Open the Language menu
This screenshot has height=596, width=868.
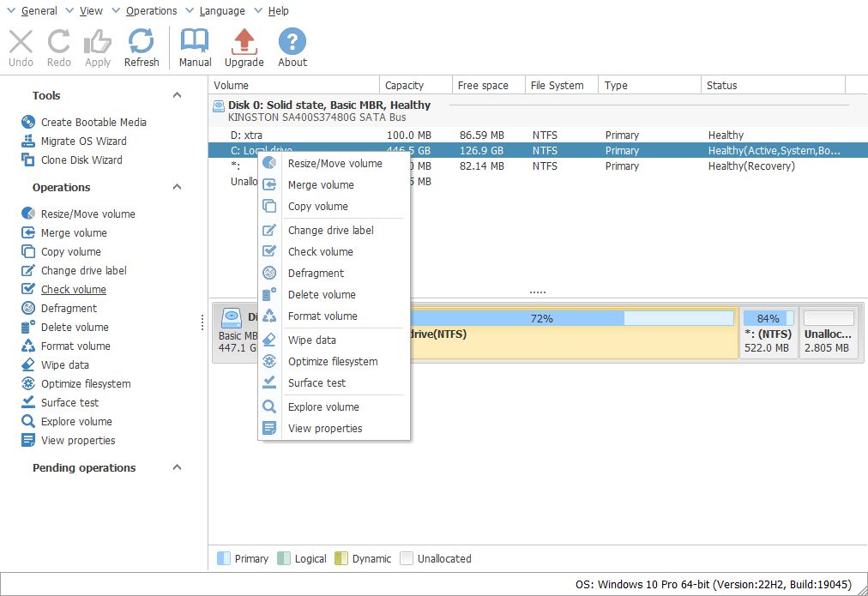click(x=220, y=11)
